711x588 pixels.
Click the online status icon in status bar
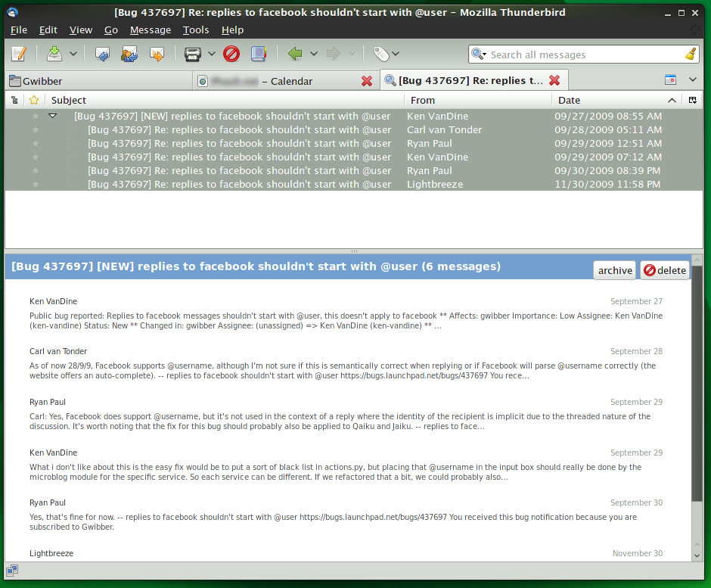click(12, 571)
